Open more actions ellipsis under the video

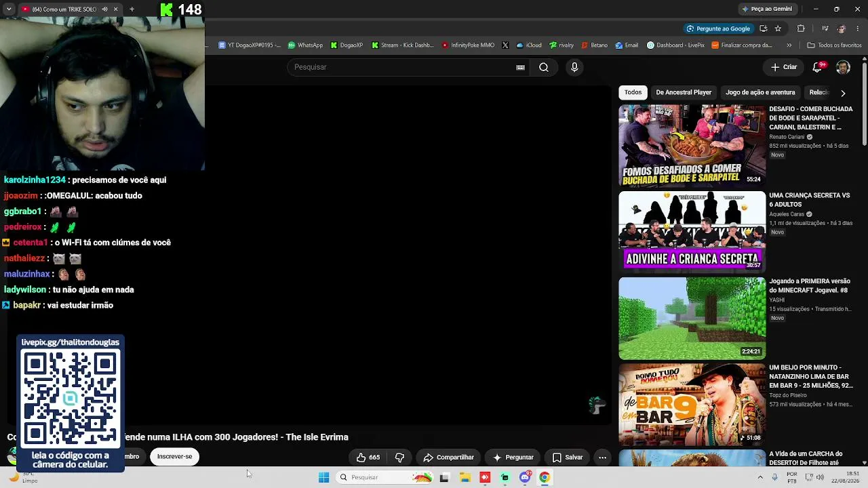(602, 457)
